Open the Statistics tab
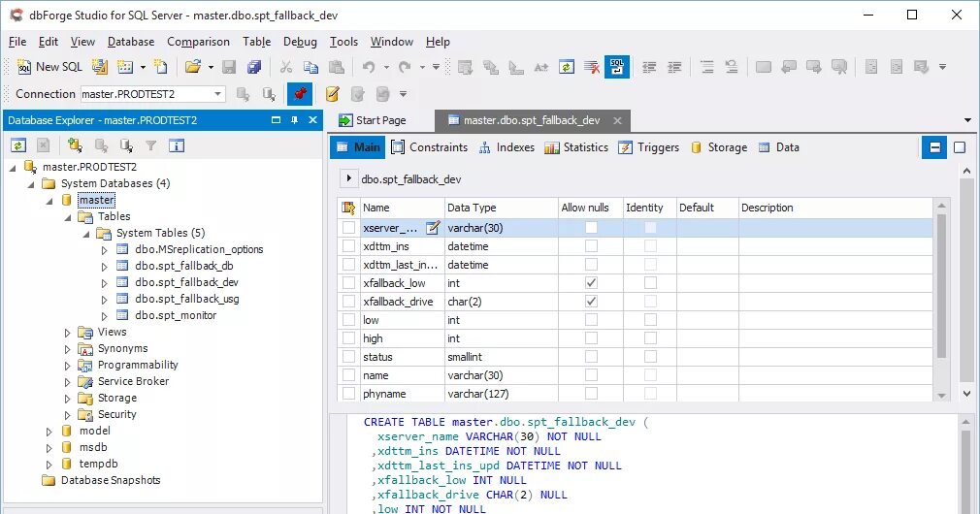Viewport: 980px width, 514px height. click(576, 147)
